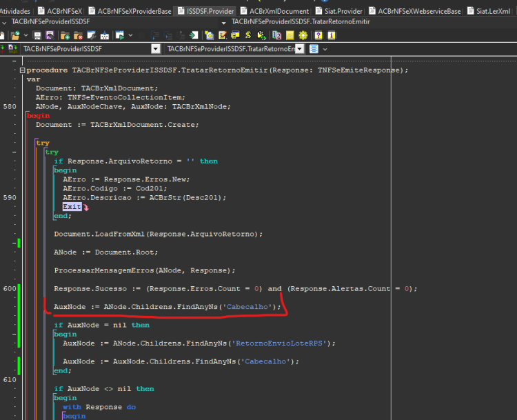Viewport: 517px width, 420px height.
Task: Click the toolbar icon with blue down arrow
Action: [x=105, y=35]
